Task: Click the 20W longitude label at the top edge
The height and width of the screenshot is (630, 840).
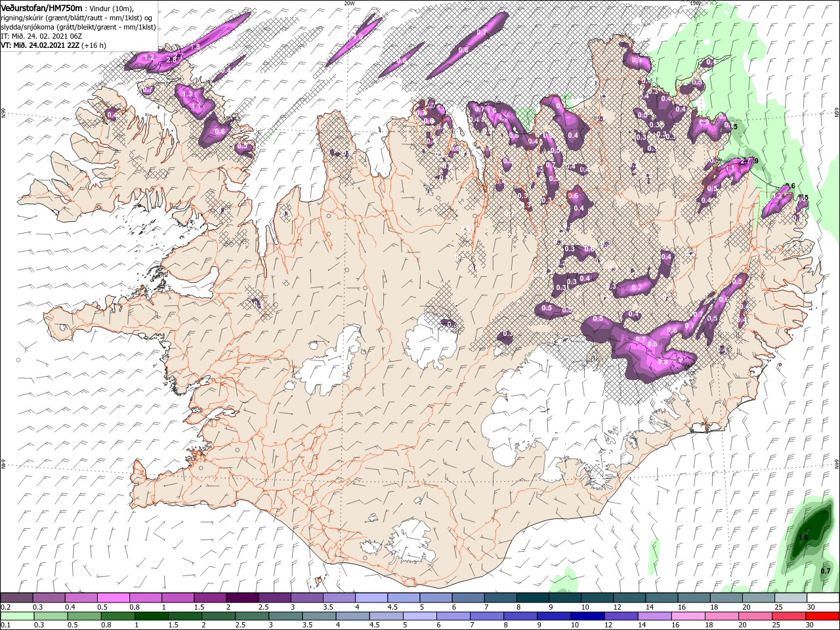Action: (349, 3)
